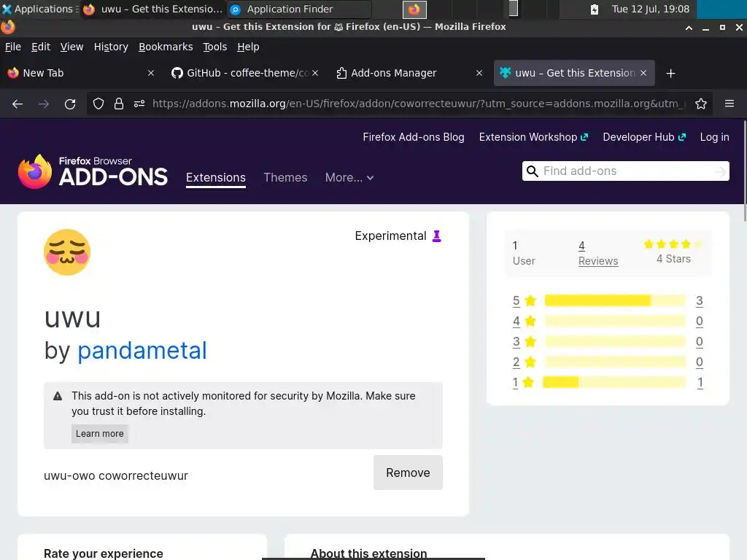This screenshot has height=560, width=747.
Task: Go back to the previous page
Action: click(18, 104)
